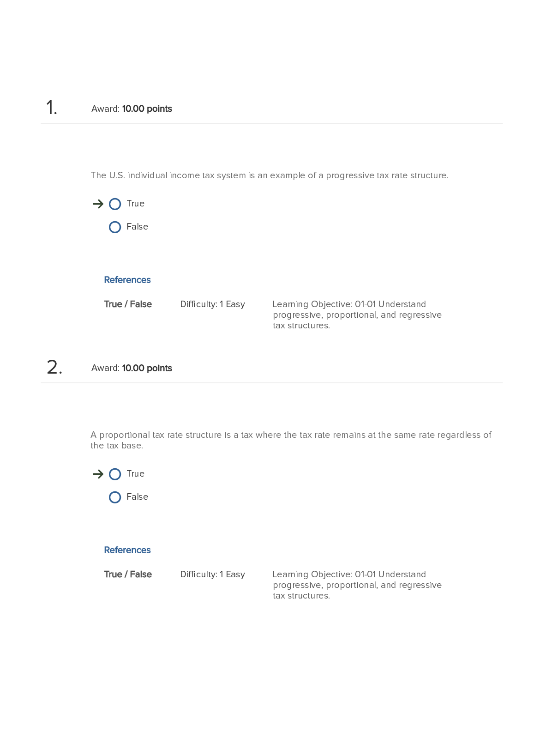The height and width of the screenshot is (756, 534).
Task: Click the U.S. individual income tax statement
Action: click(270, 175)
